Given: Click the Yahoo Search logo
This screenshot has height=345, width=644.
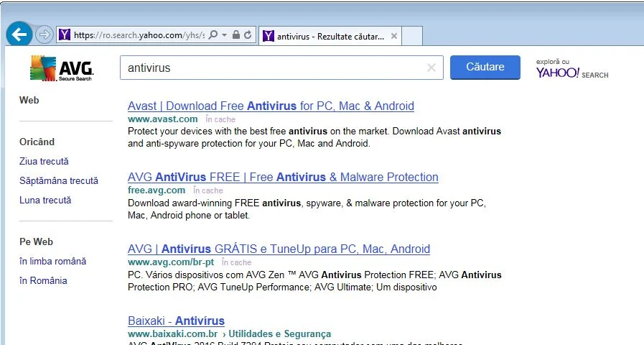Looking at the screenshot, I should pyautogui.click(x=572, y=69).
